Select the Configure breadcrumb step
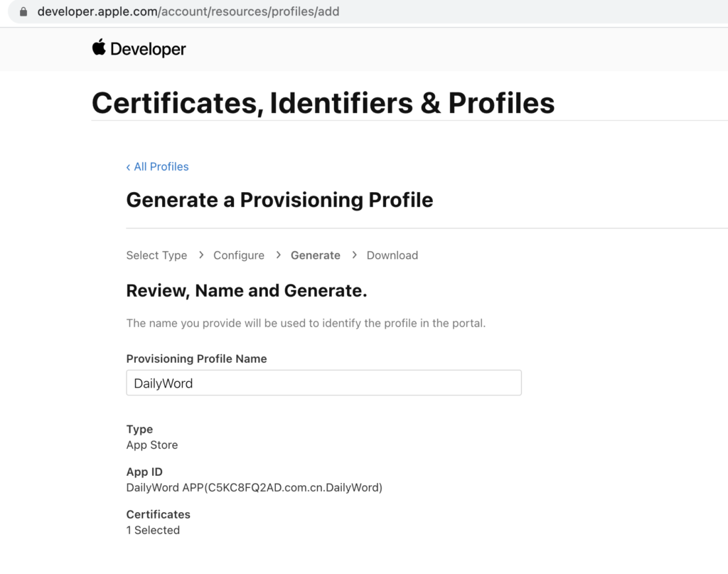 tap(239, 255)
